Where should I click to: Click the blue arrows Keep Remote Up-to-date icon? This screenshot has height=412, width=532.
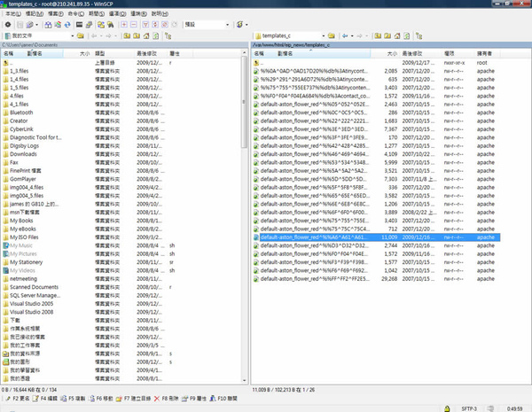[x=67, y=25]
